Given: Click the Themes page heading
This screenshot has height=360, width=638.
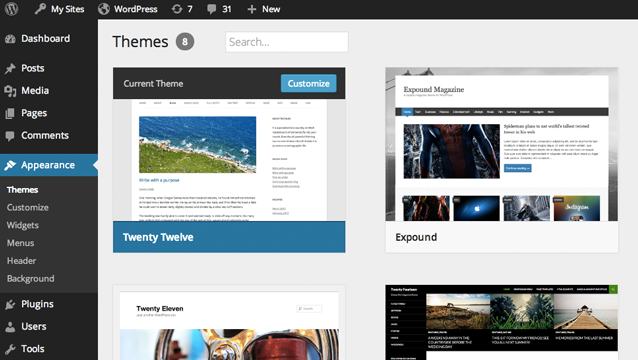Looking at the screenshot, I should click(x=140, y=42).
